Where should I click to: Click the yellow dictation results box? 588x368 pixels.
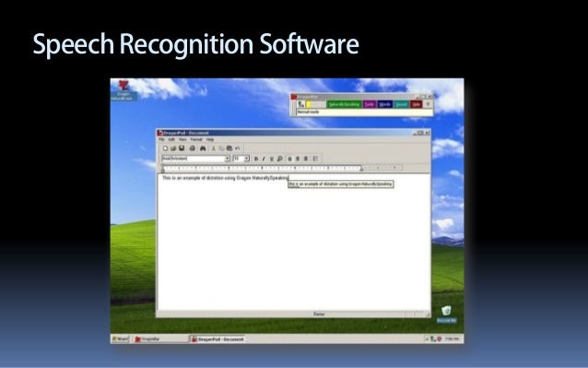pos(340,184)
